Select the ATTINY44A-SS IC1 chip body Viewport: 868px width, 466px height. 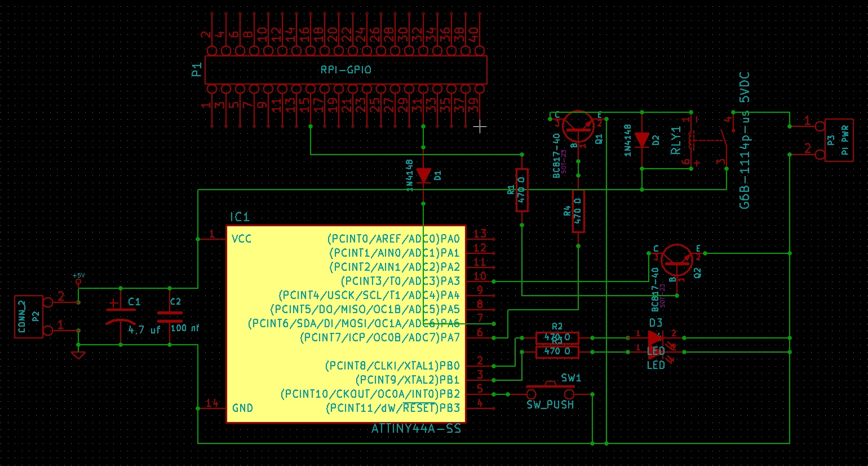click(x=346, y=324)
